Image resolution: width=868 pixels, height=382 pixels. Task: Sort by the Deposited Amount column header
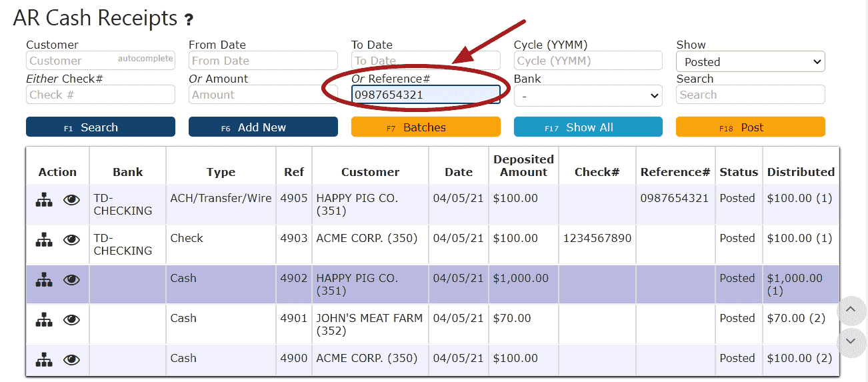[x=523, y=165]
